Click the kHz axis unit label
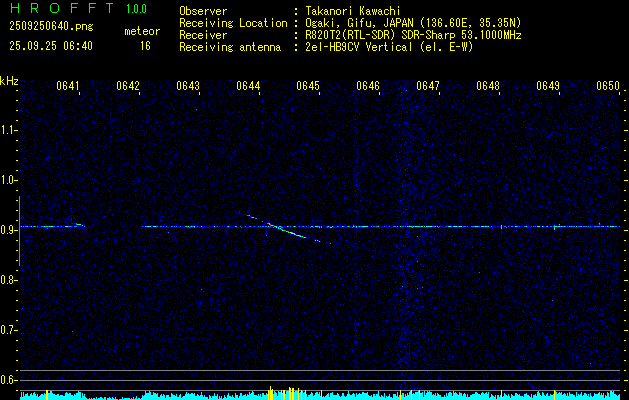 click(x=9, y=81)
